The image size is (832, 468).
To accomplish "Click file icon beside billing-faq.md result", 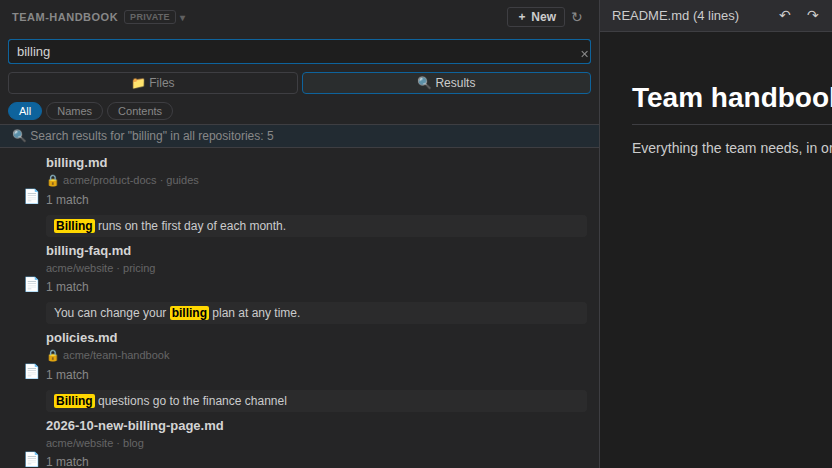I will point(32,284).
